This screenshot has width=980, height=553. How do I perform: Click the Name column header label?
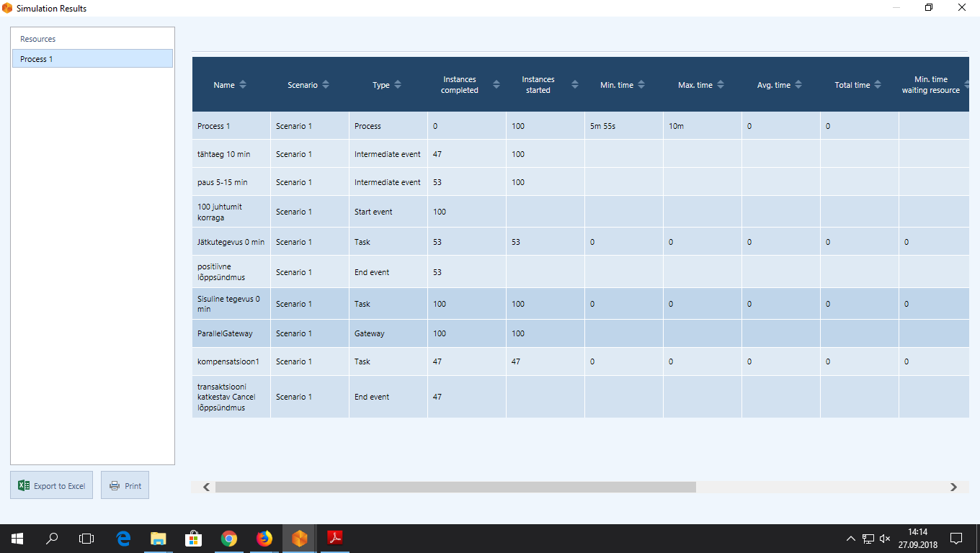[224, 85]
